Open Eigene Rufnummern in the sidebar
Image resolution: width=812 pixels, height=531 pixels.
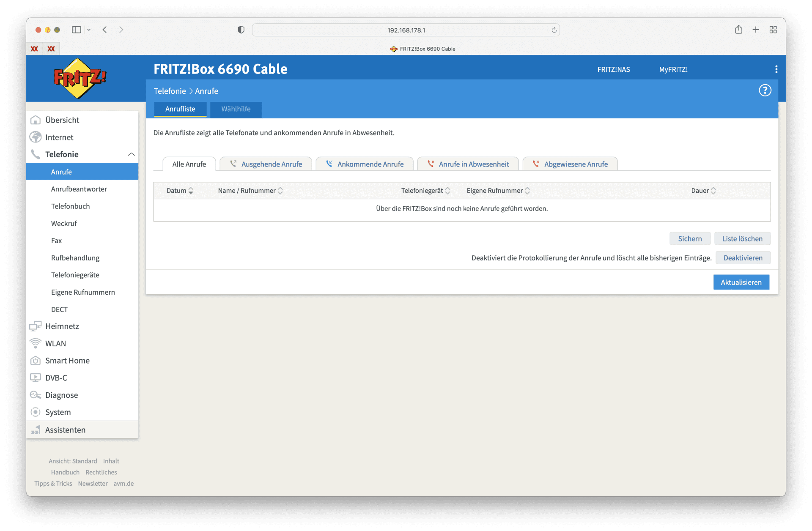[x=82, y=292]
